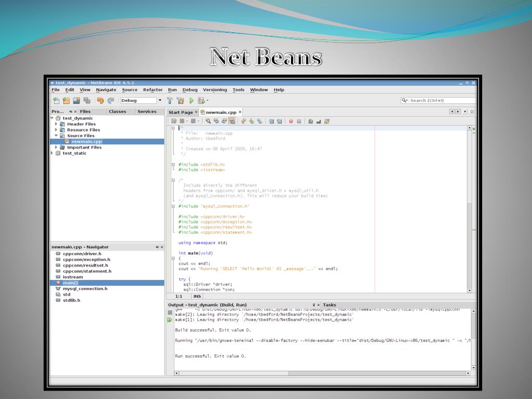Collapse the main function code fold
This screenshot has height=399, width=532.
(x=173, y=258)
